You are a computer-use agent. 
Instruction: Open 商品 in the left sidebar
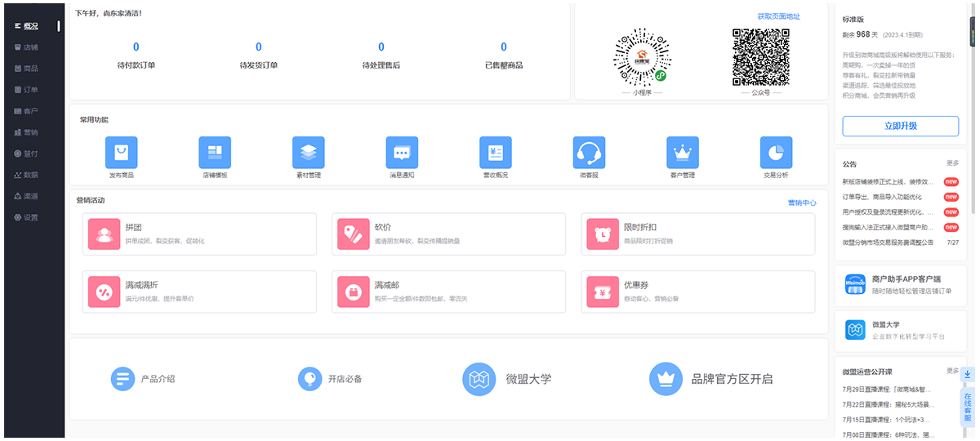point(30,69)
